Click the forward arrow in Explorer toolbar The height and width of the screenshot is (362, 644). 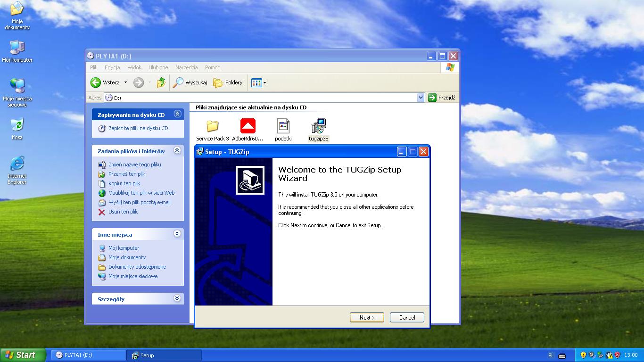click(138, 82)
